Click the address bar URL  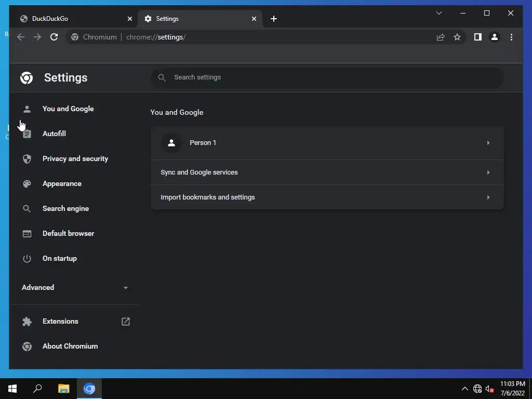[156, 37]
